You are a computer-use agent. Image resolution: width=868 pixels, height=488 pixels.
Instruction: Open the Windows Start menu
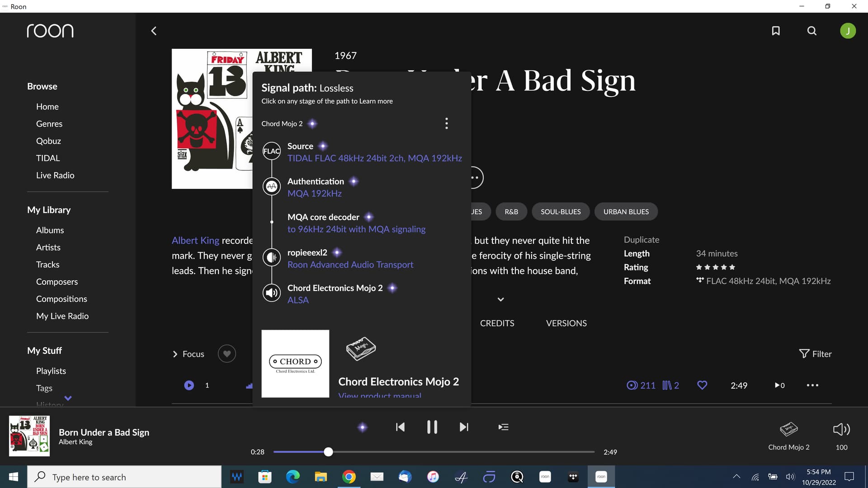(x=14, y=477)
